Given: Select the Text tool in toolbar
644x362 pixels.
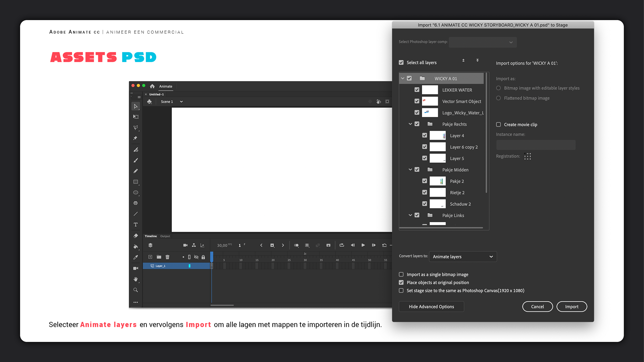Looking at the screenshot, I should (136, 225).
